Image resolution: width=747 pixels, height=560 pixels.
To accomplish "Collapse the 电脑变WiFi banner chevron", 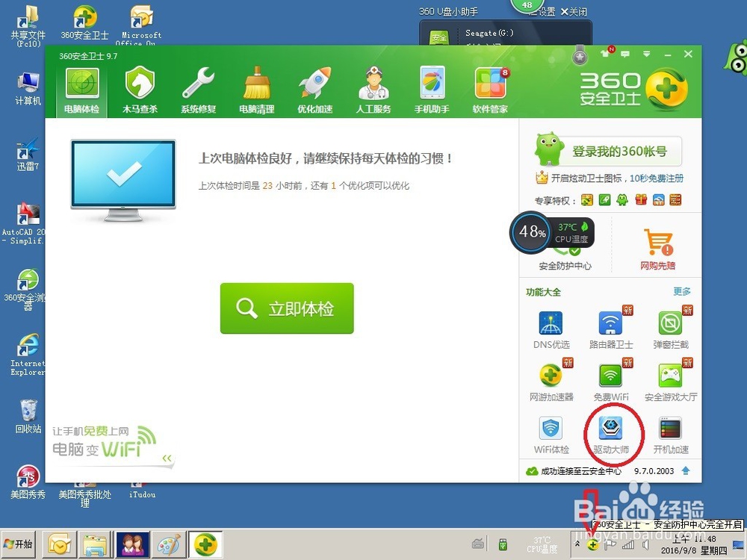I will (x=167, y=458).
